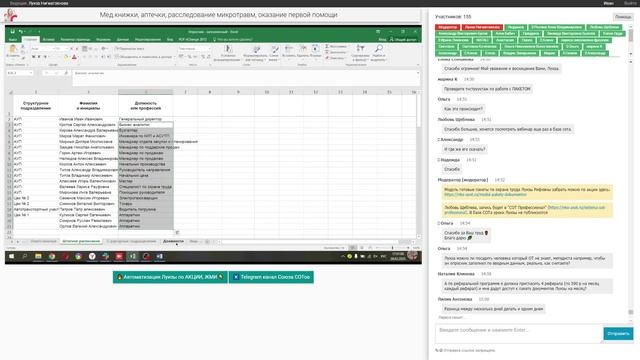Viewport: 640px width, 360px height.
Task: Switch to the Insert ribbon tab
Action: 48,40
